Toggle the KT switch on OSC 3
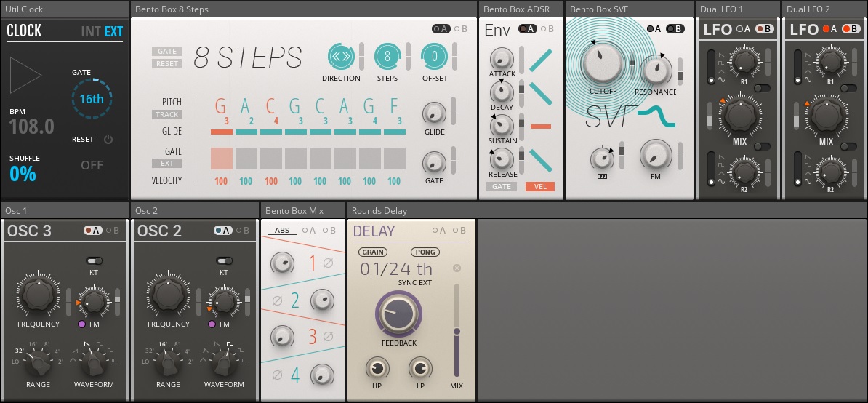 94,260
